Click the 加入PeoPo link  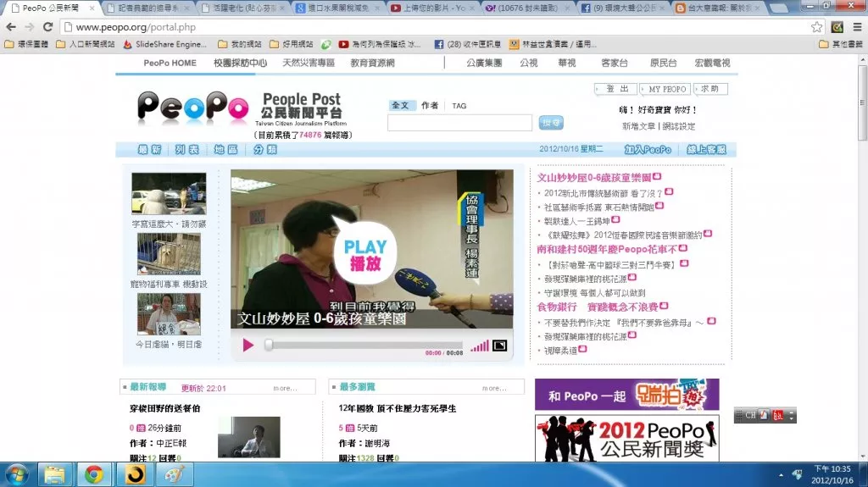(x=648, y=149)
